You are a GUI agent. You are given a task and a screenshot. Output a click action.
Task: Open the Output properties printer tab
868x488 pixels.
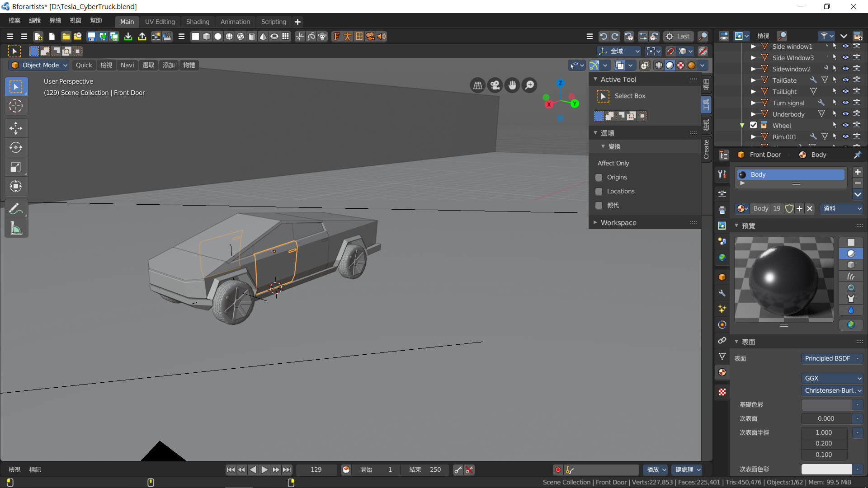pyautogui.click(x=722, y=210)
